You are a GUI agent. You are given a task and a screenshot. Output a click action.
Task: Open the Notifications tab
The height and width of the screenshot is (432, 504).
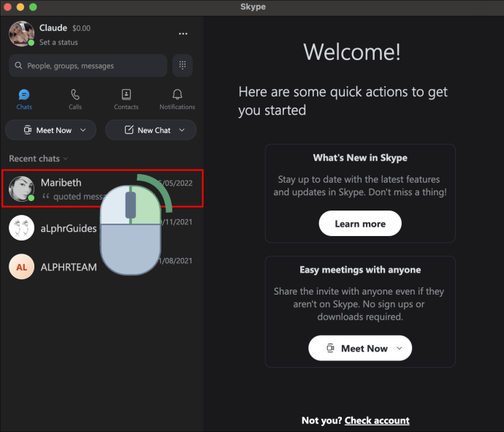click(x=177, y=99)
